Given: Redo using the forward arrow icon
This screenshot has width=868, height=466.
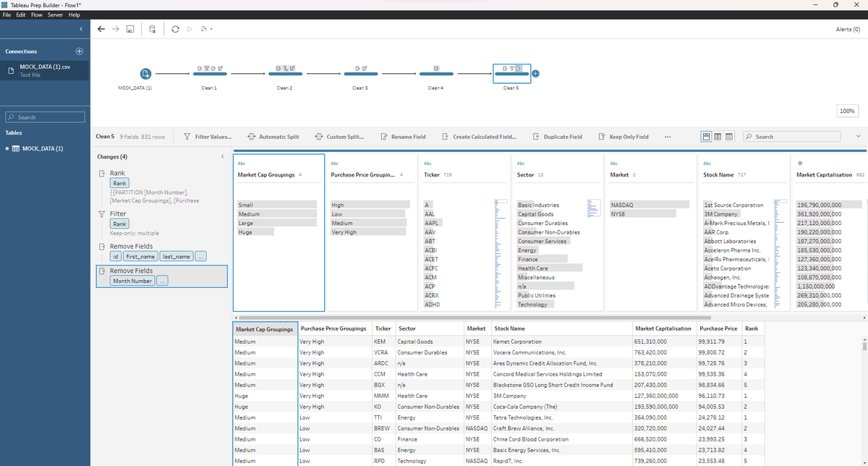Looking at the screenshot, I should (116, 29).
